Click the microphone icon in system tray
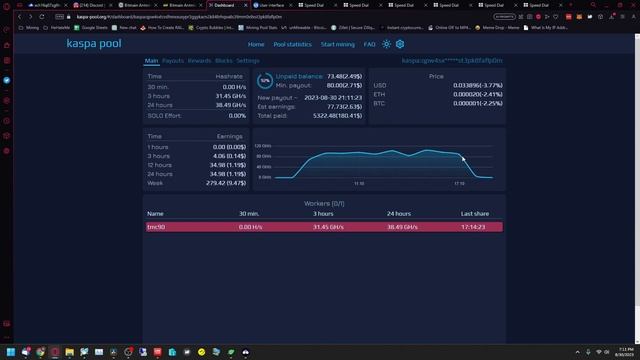This screenshot has height=360, width=640. 588,352
